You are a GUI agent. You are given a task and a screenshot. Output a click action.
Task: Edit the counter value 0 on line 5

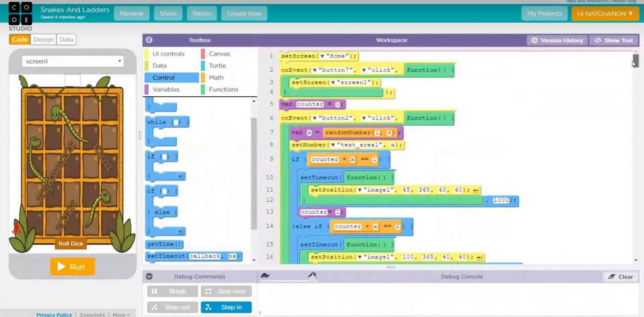click(x=338, y=104)
